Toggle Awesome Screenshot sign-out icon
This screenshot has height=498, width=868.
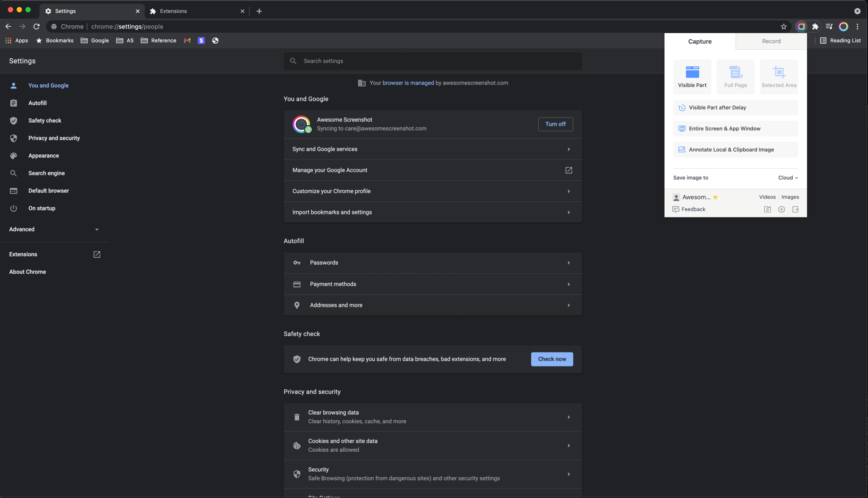point(796,209)
